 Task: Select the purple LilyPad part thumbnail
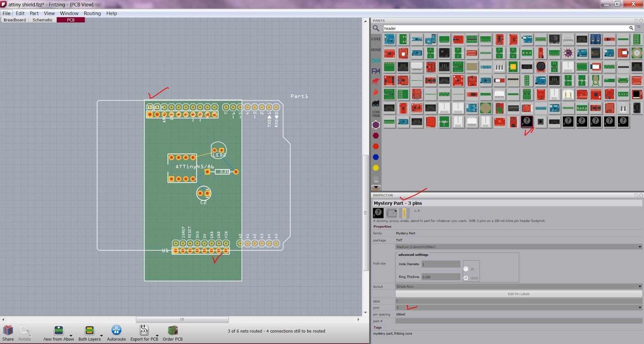[568, 53]
